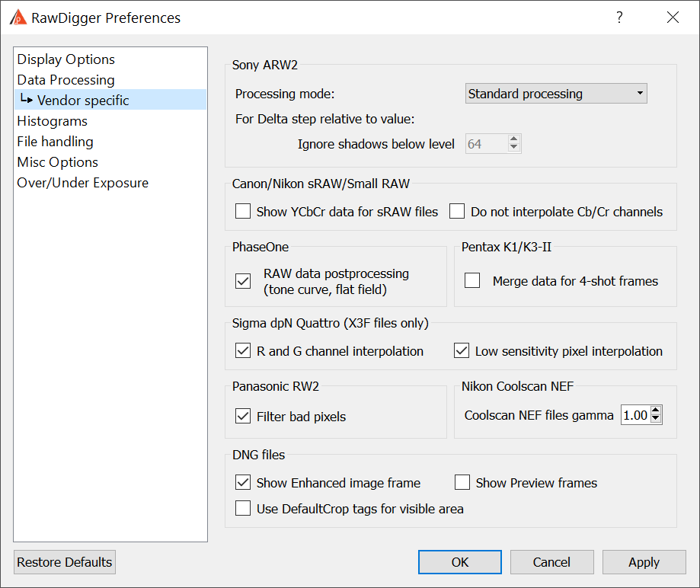
Task: Decrease Coolscan NEF gamma with down arrow
Action: (x=655, y=418)
